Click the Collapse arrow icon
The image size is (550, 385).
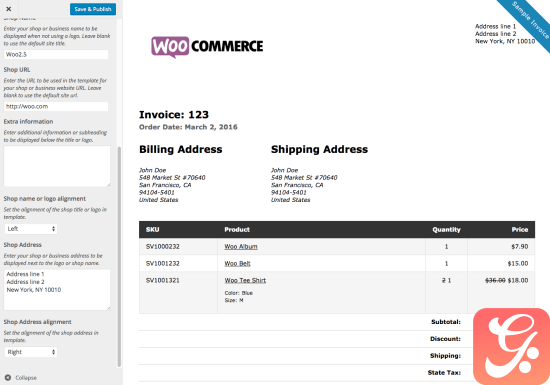[8, 378]
